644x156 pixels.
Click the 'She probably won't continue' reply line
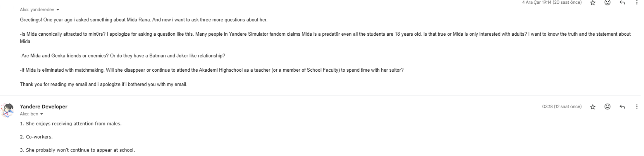pyautogui.click(x=77, y=150)
